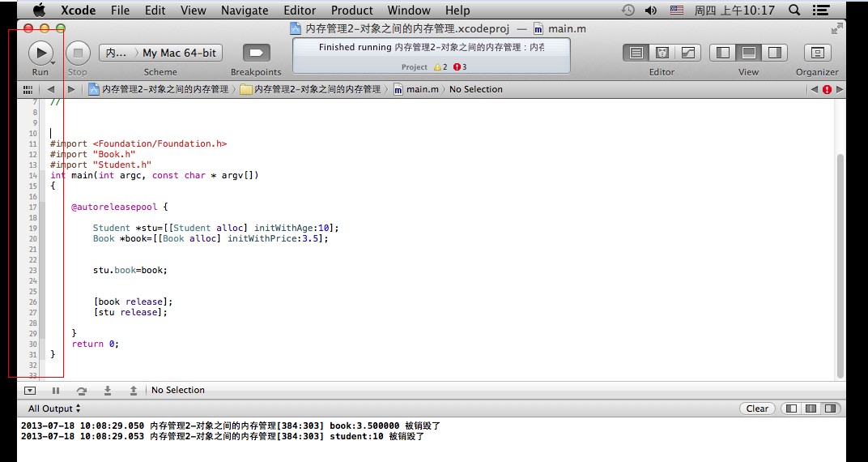Viewport: 868px width, 462px height.
Task: Open the Edit menu
Action: 155,10
